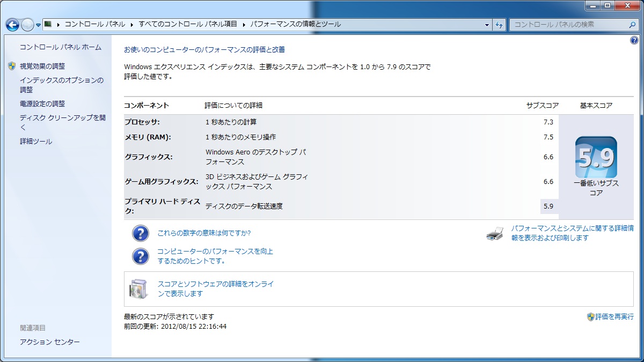Image resolution: width=644 pixels, height=362 pixels.
Task: Expand the address bar history dropdown
Action: (x=487, y=25)
